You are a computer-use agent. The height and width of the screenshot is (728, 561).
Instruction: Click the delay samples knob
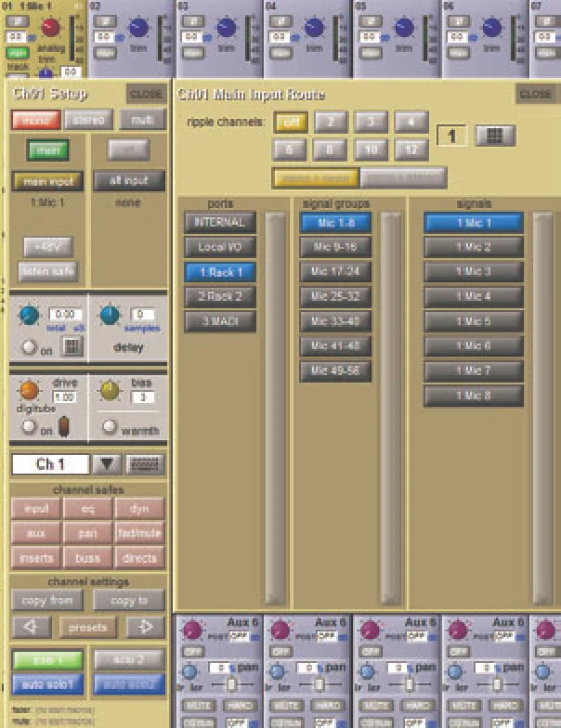coord(110,316)
